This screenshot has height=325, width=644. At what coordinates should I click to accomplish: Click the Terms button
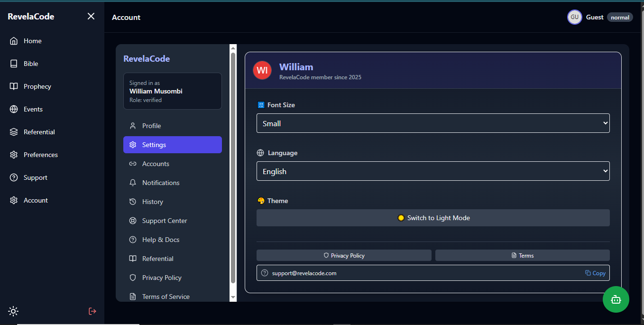(522, 255)
